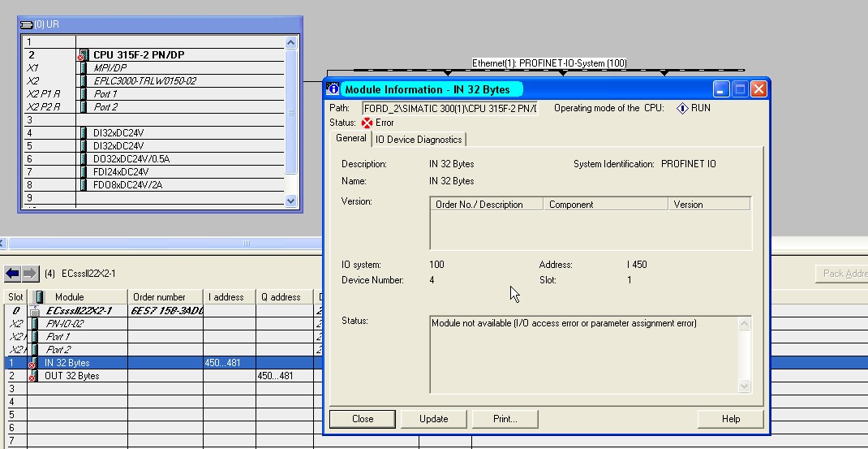Select the IN 32 Bytes module row
The height and width of the screenshot is (449, 868).
163,363
